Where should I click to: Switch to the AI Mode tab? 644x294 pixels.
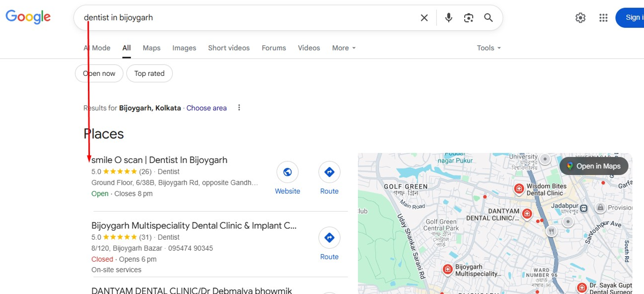point(97,48)
